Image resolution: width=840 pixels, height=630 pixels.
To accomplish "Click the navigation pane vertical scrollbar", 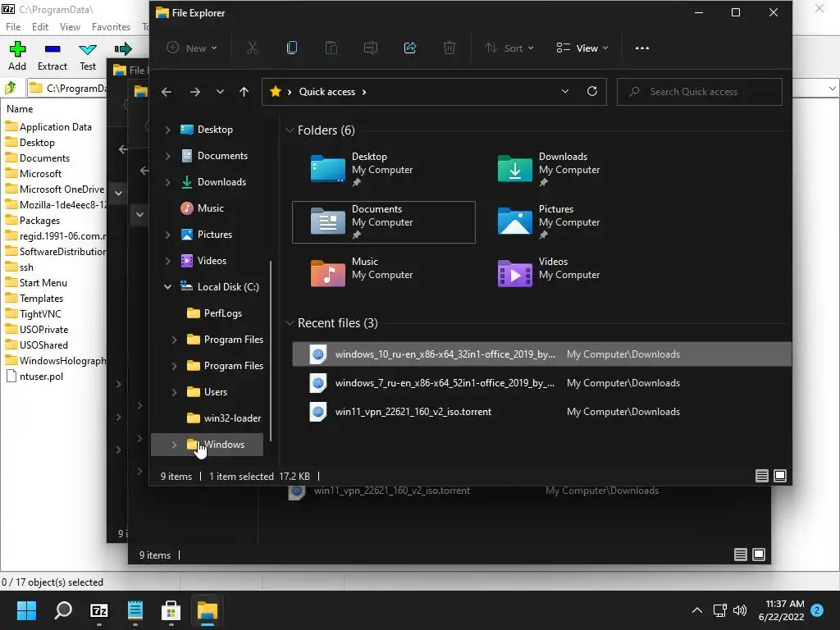I will coord(271,351).
